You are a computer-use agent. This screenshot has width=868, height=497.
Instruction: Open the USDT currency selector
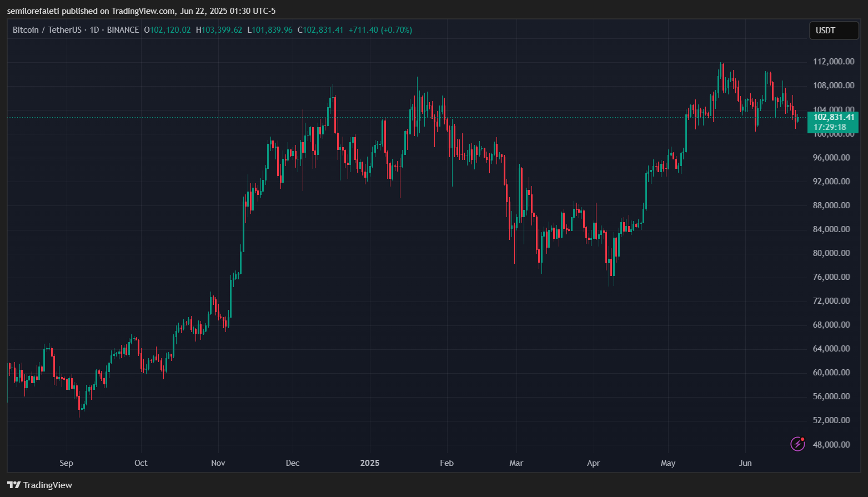pyautogui.click(x=833, y=31)
